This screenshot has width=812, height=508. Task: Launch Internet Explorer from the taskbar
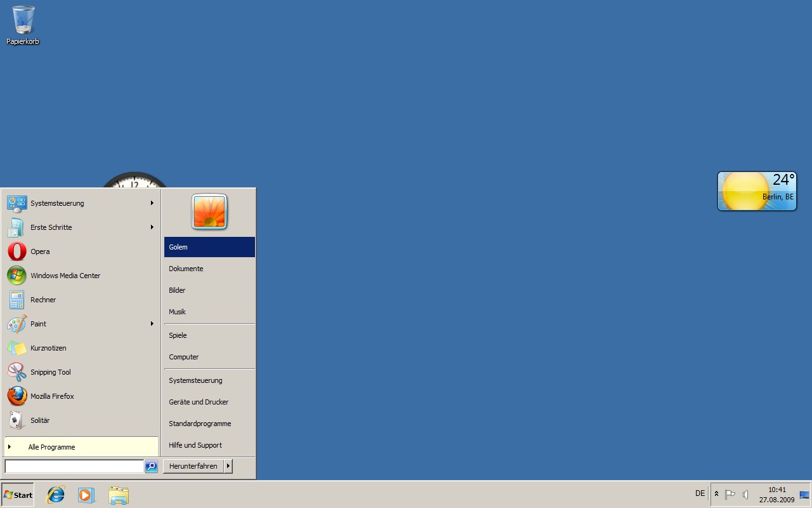(55, 495)
